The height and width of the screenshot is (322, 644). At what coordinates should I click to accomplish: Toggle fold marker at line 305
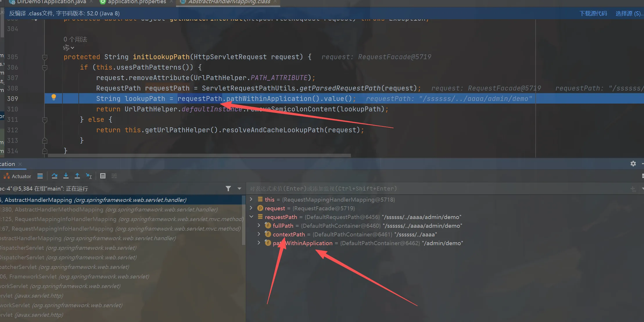pos(45,57)
